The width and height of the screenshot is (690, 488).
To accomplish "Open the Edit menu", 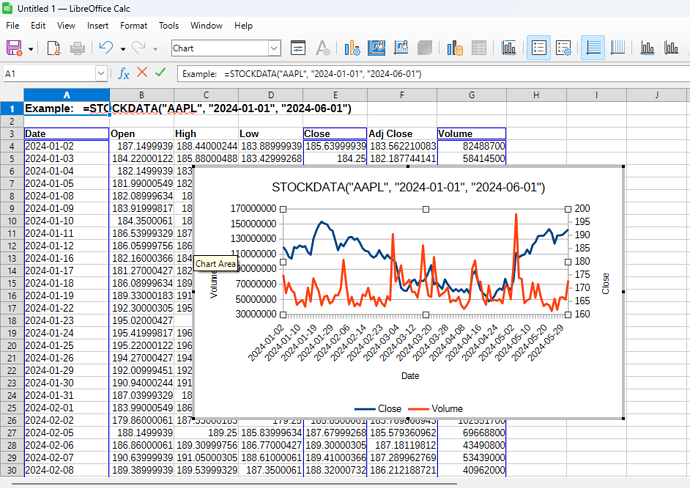I will click(x=38, y=26).
